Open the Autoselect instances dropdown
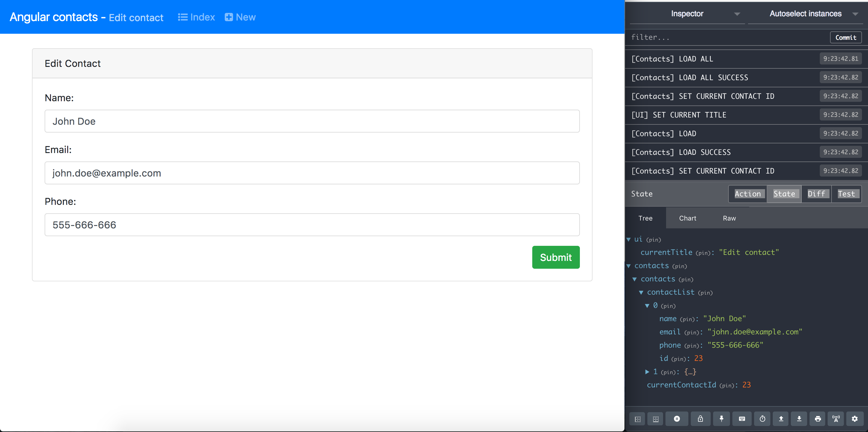The height and width of the screenshot is (432, 868). pyautogui.click(x=806, y=14)
